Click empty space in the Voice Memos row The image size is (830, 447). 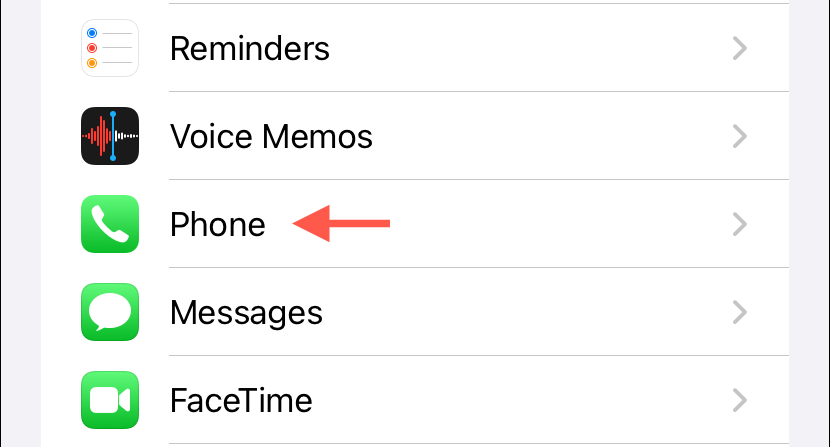(x=551, y=136)
